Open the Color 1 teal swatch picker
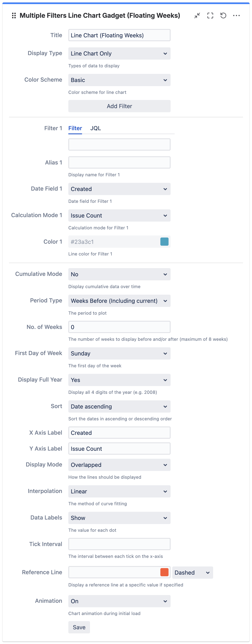Viewport: 252px width, 644px height. pyautogui.click(x=164, y=242)
